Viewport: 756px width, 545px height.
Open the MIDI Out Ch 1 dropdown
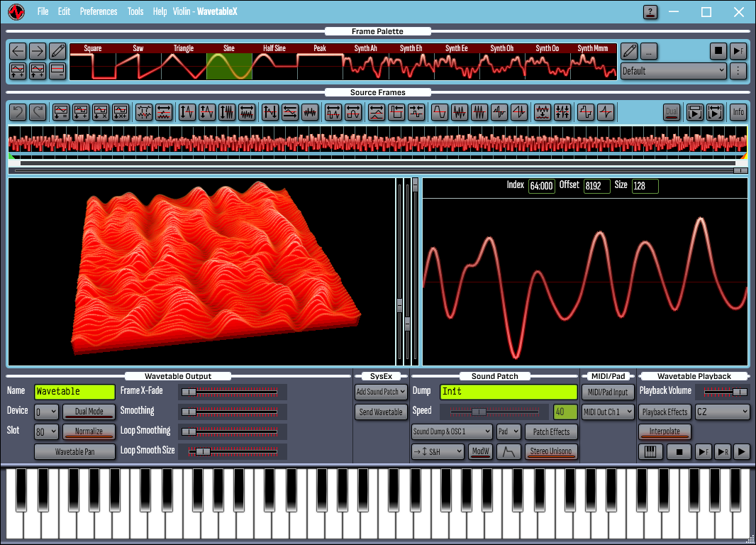click(x=608, y=412)
